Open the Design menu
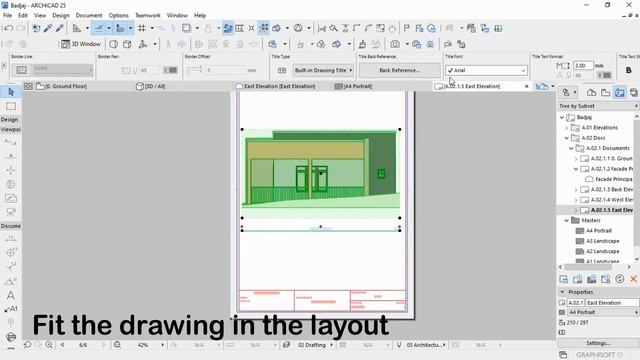Image resolution: width=640 pixels, height=360 pixels. [x=61, y=15]
